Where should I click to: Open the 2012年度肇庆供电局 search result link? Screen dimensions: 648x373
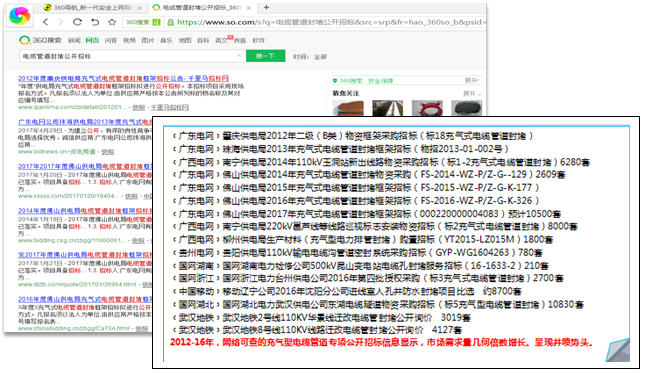tap(123, 78)
